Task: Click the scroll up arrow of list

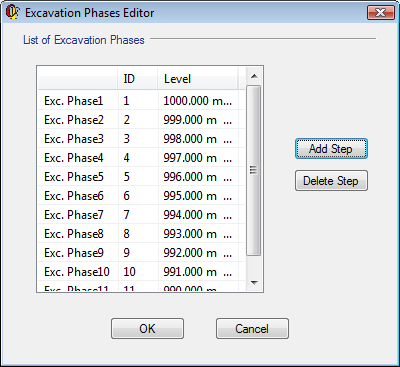Action: tap(254, 76)
